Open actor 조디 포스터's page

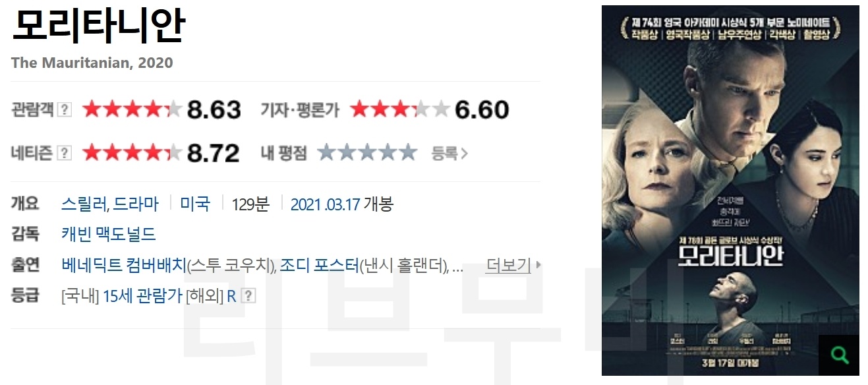point(319,266)
